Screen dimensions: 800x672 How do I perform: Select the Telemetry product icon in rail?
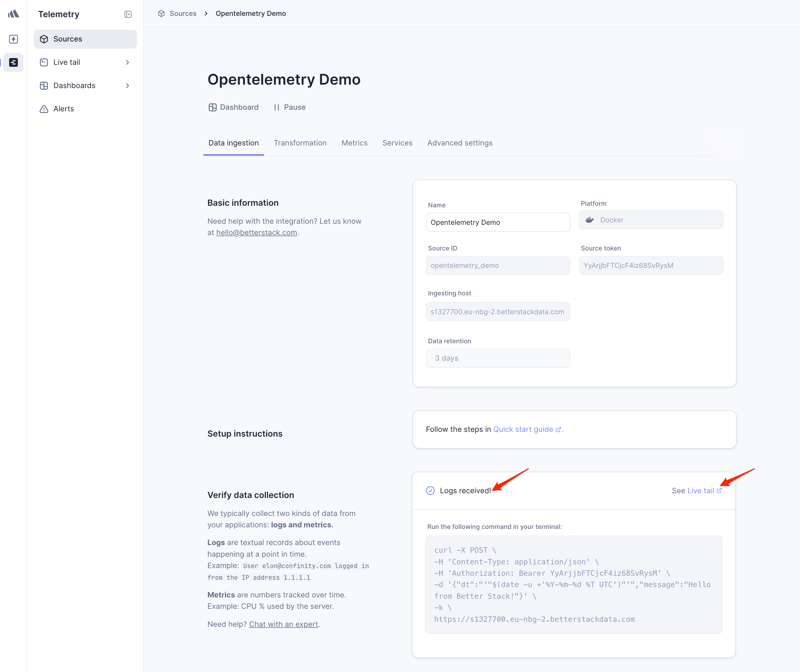[x=13, y=62]
